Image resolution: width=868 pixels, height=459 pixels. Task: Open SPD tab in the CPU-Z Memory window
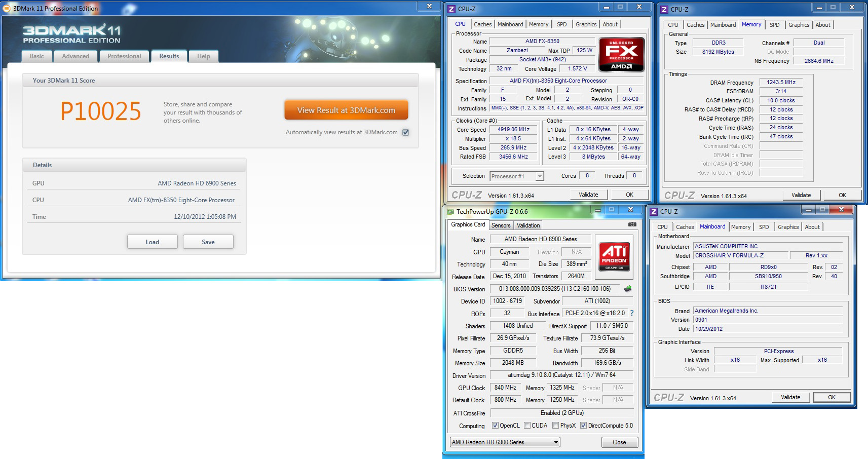[x=775, y=25]
